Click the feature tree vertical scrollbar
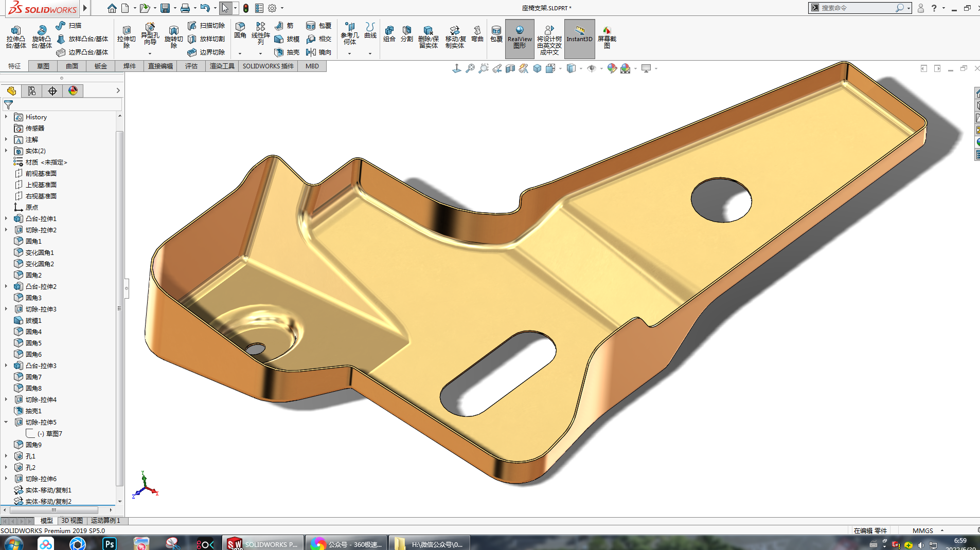Viewport: 980px width, 550px height. pyautogui.click(x=119, y=308)
